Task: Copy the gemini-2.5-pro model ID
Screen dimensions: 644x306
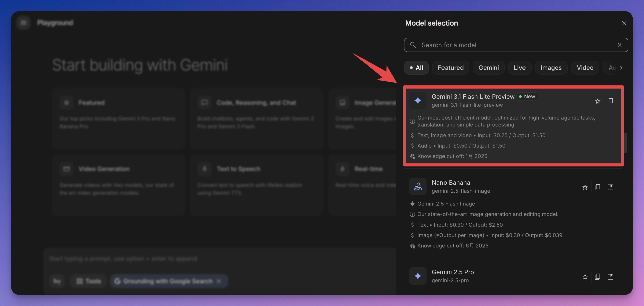Action: (598, 277)
